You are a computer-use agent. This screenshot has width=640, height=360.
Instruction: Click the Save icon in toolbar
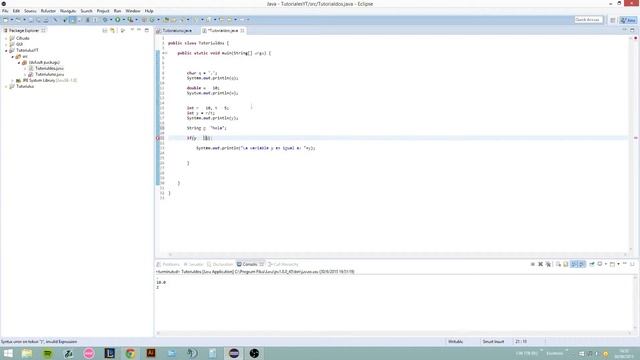click(31, 20)
